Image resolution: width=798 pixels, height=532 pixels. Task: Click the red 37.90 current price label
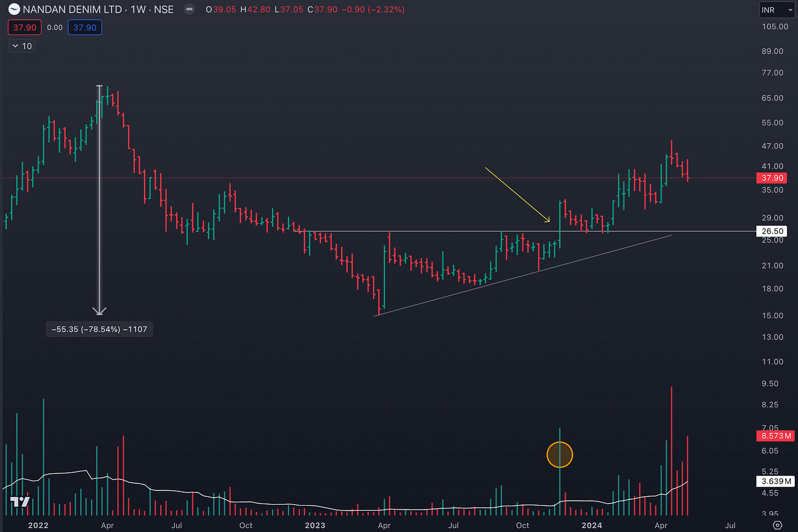click(772, 178)
